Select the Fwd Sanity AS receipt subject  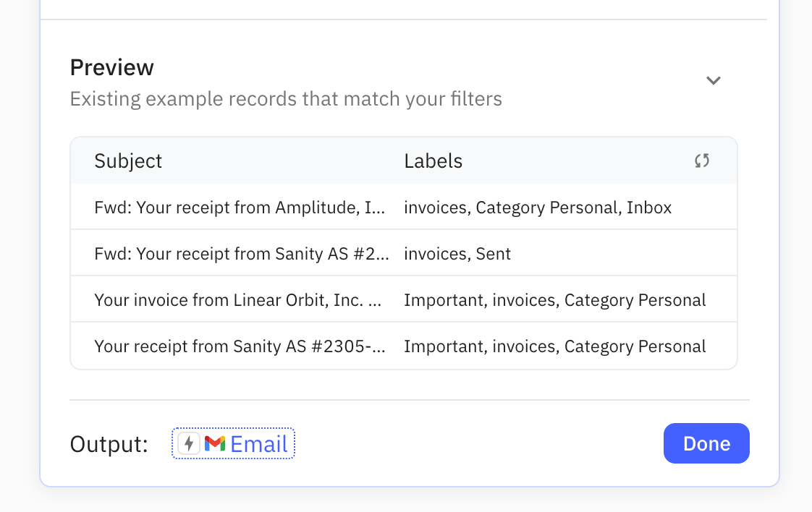[241, 254]
